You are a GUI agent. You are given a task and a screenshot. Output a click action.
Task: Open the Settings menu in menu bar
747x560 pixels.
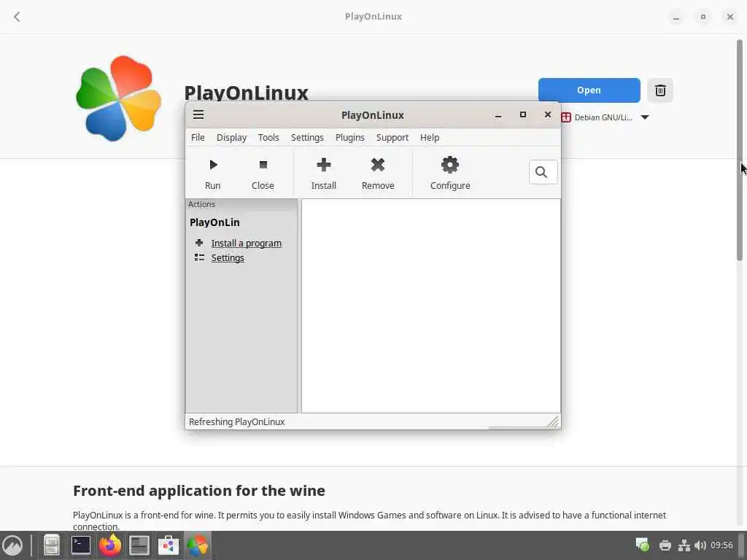(x=307, y=138)
